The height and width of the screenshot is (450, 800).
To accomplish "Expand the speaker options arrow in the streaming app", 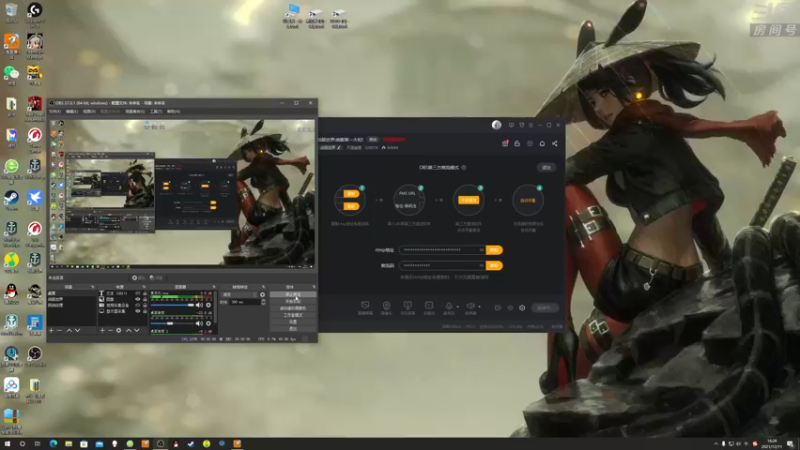I will coord(479,306).
